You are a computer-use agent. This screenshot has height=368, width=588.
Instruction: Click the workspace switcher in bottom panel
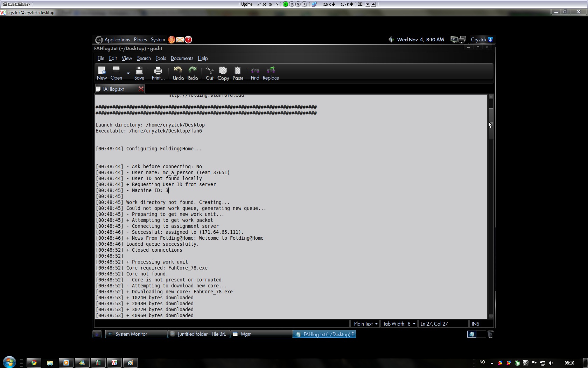(476, 334)
